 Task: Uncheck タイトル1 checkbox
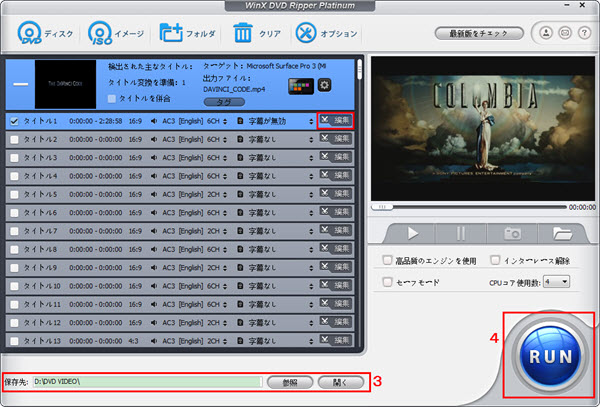[x=15, y=121]
